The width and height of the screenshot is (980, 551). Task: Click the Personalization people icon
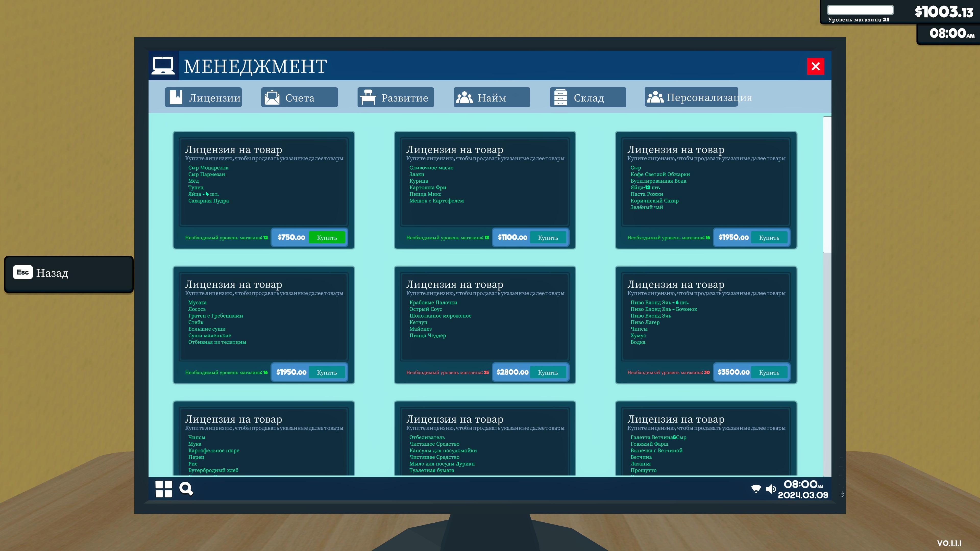[655, 97]
